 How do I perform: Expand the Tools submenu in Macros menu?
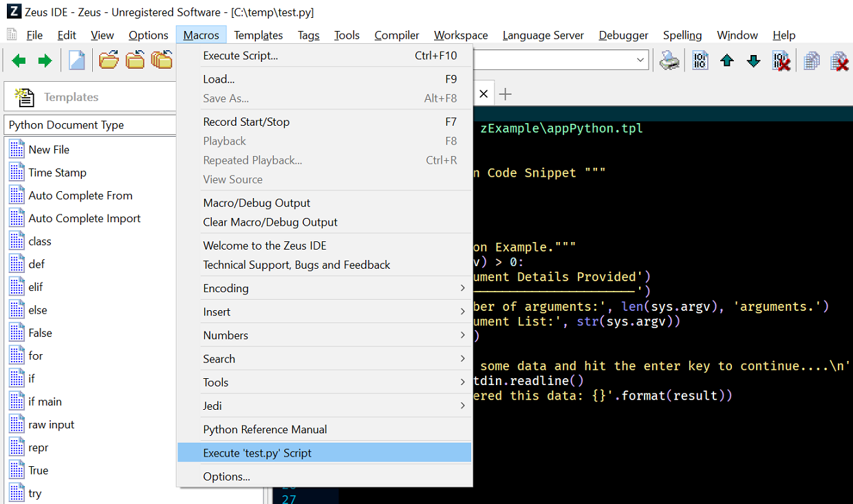point(325,382)
